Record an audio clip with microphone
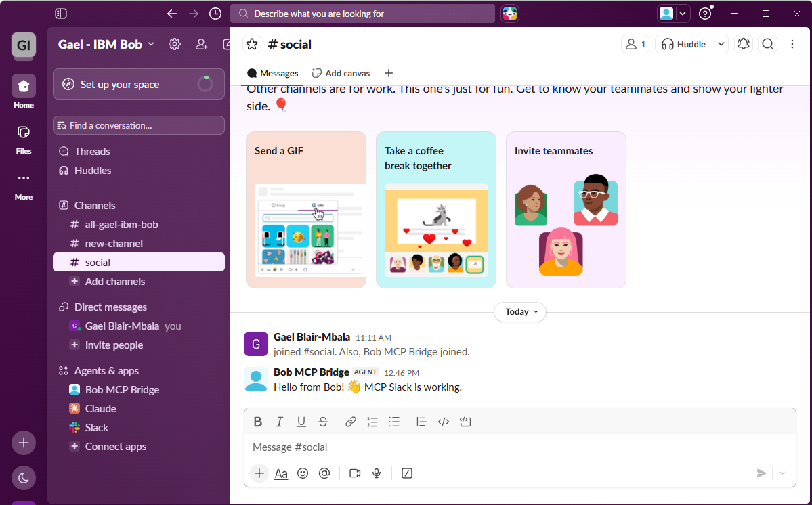 tap(377, 473)
